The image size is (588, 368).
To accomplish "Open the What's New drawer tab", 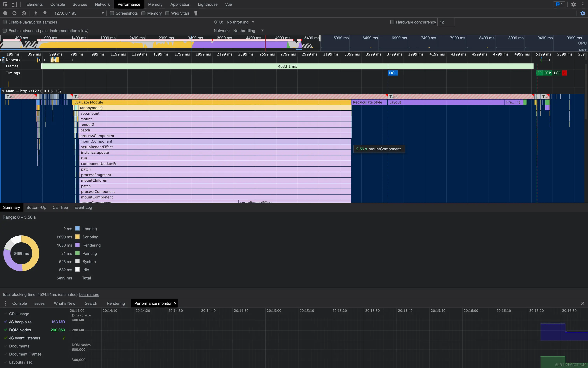I will click(x=65, y=303).
